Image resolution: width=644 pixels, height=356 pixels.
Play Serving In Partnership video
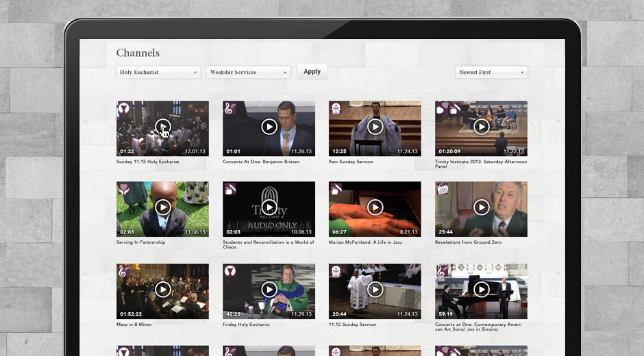tap(162, 207)
